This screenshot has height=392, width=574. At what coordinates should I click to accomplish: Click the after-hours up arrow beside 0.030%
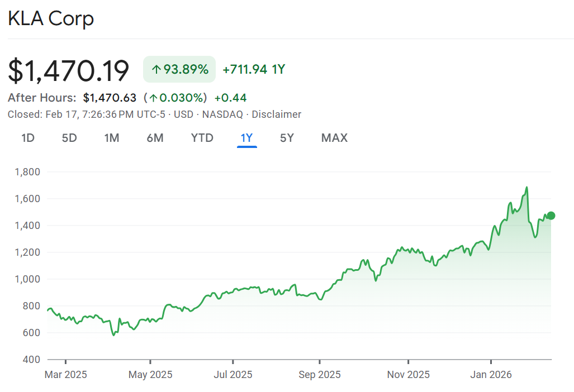[153, 98]
